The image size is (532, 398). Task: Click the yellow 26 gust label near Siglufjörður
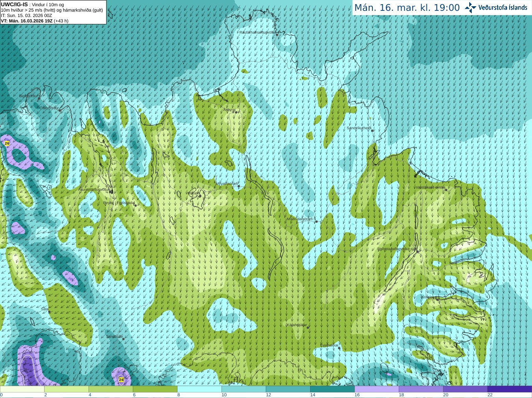7,143
